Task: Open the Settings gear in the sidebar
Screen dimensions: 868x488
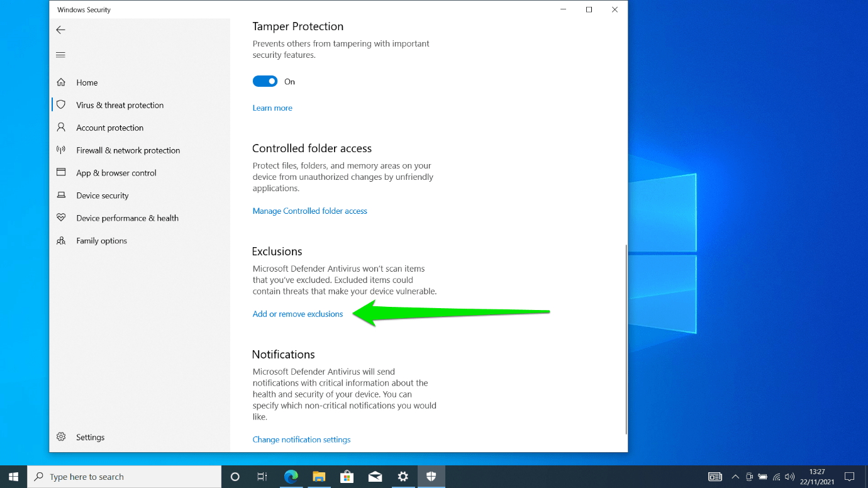Action: (61, 436)
